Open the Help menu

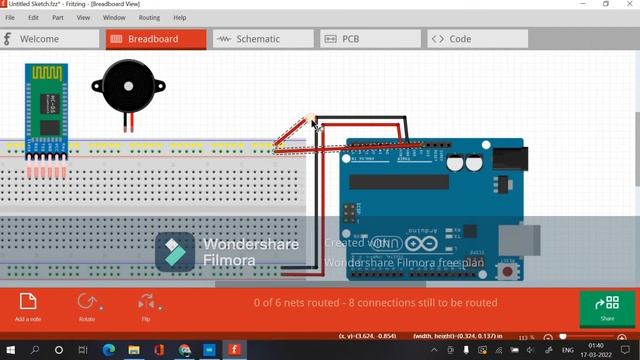tap(180, 18)
